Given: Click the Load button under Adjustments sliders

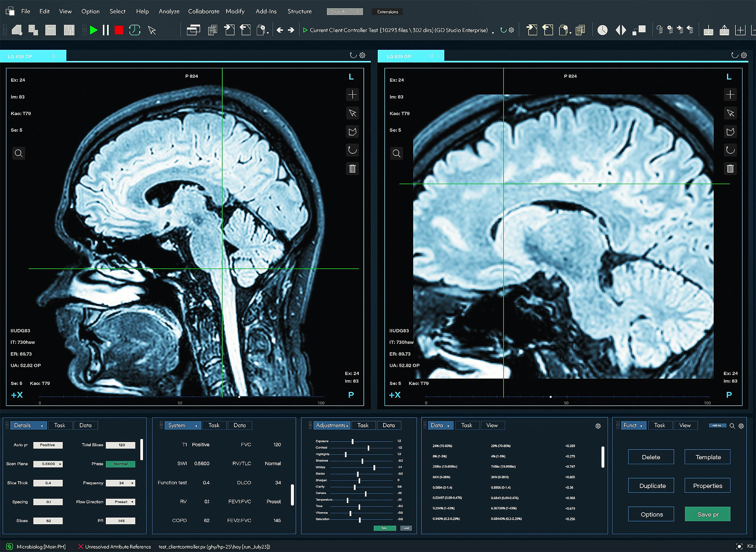Looking at the screenshot, I should [406, 528].
